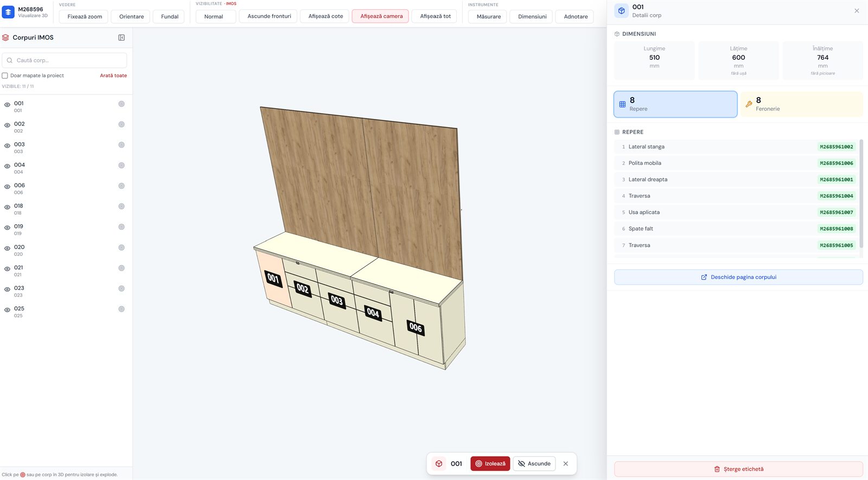868x480 pixels.
Task: Open Orientare view options
Action: pos(131,16)
